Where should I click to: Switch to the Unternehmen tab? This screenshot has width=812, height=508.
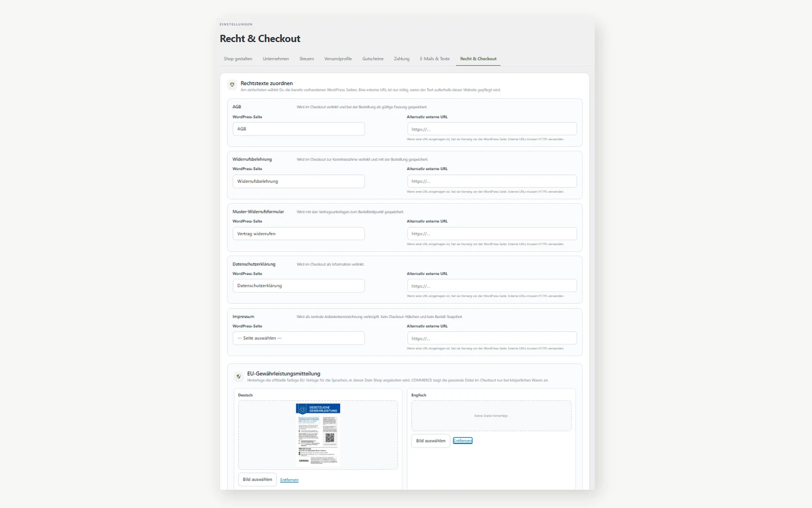(x=276, y=59)
